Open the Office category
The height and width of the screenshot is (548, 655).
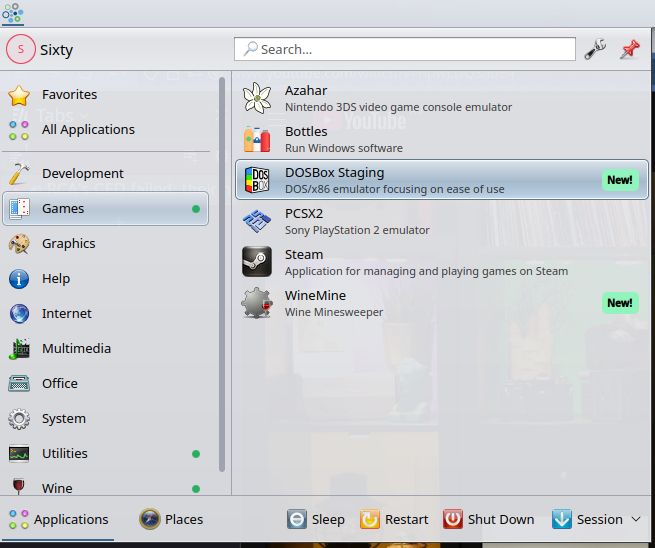point(105,383)
